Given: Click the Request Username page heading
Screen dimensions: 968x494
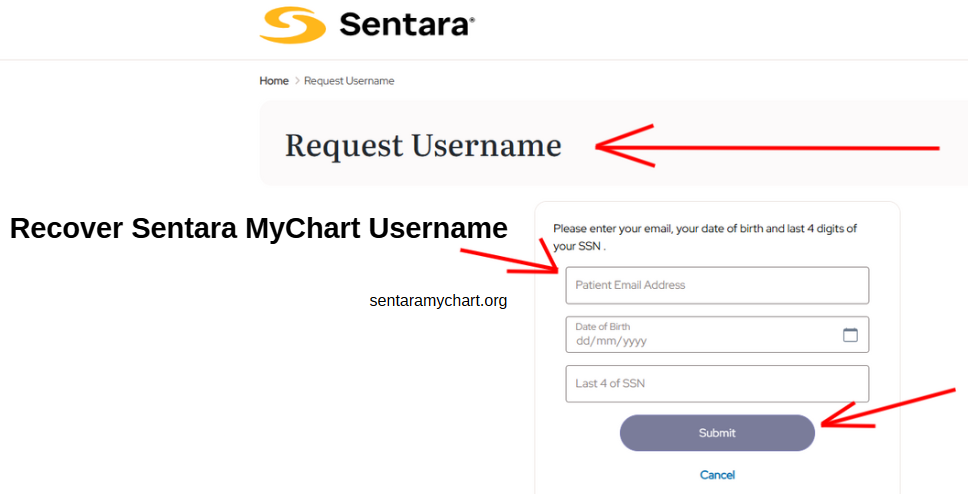Looking at the screenshot, I should click(423, 146).
